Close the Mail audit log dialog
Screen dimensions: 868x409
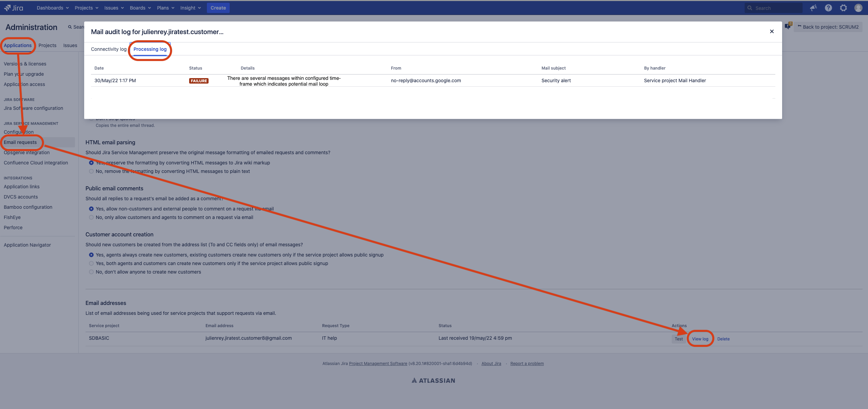pos(772,31)
